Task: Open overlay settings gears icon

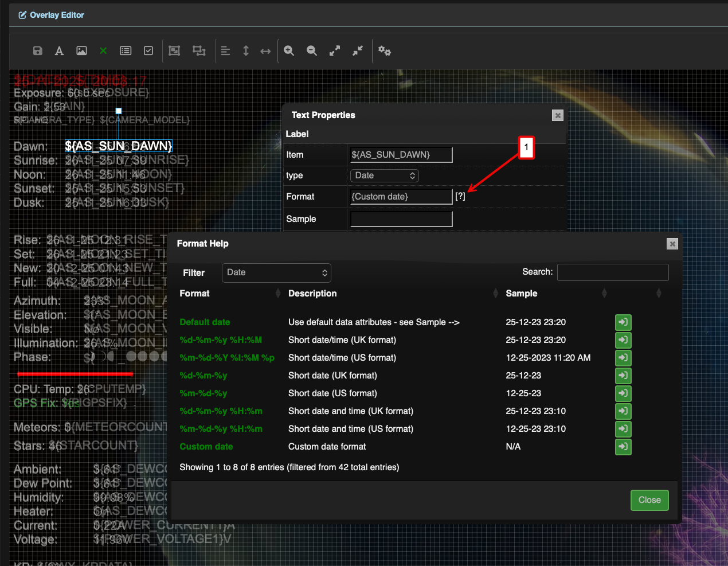Action: pos(384,51)
